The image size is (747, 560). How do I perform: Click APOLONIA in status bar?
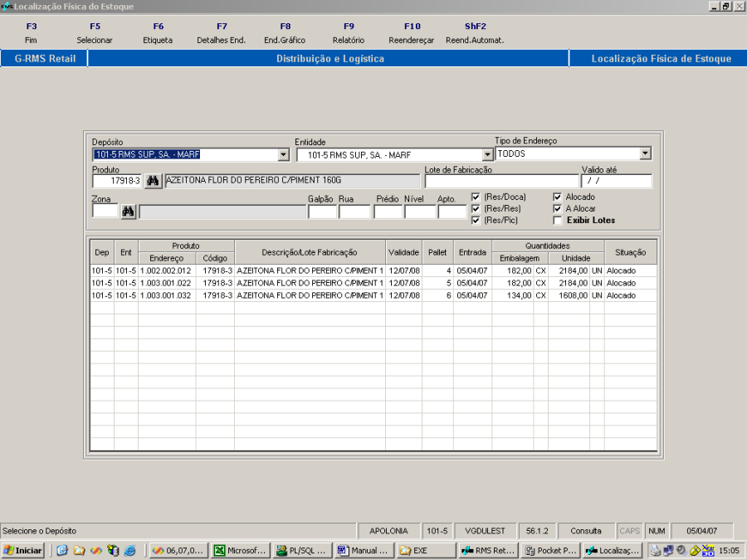click(x=388, y=531)
